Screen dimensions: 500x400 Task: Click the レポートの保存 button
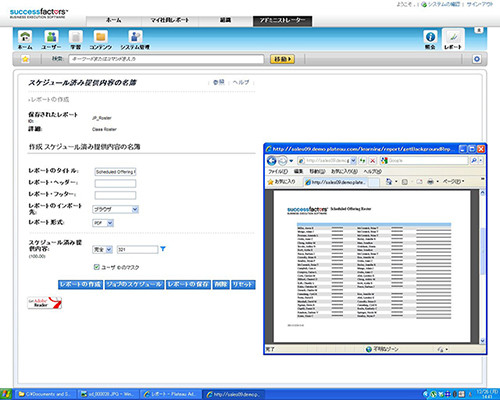pos(188,284)
